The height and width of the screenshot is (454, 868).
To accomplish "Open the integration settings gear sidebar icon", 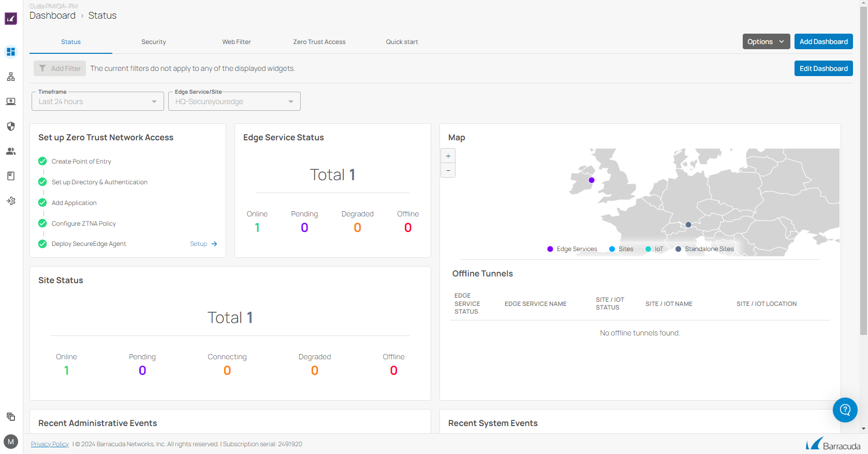I will click(11, 201).
